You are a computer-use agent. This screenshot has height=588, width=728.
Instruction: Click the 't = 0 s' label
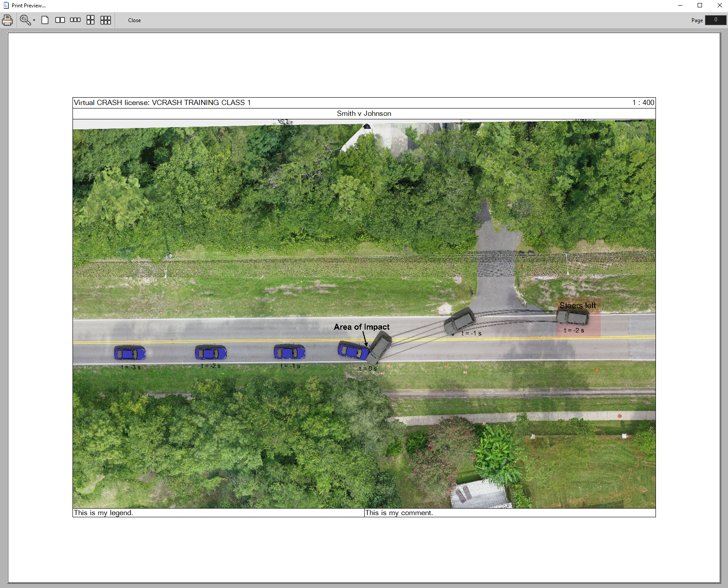(x=368, y=368)
